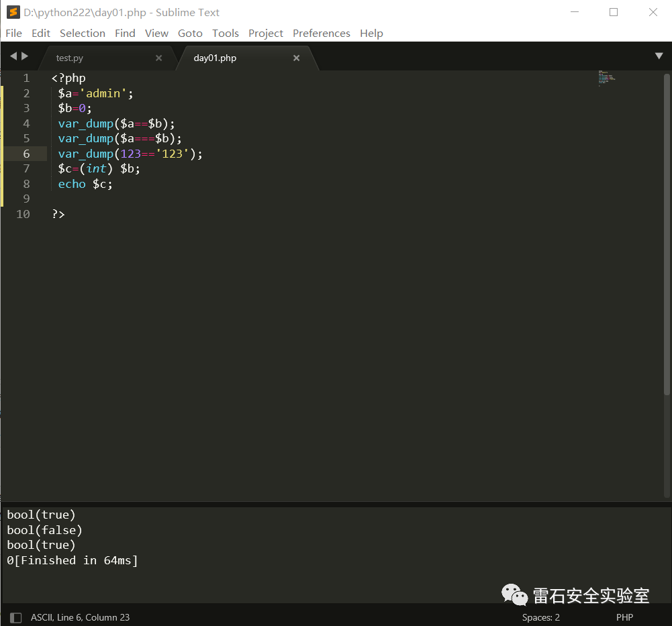The width and height of the screenshot is (672, 626).
Task: Click the ASCII, Line 6, Column 23 status text
Action: tap(80, 617)
